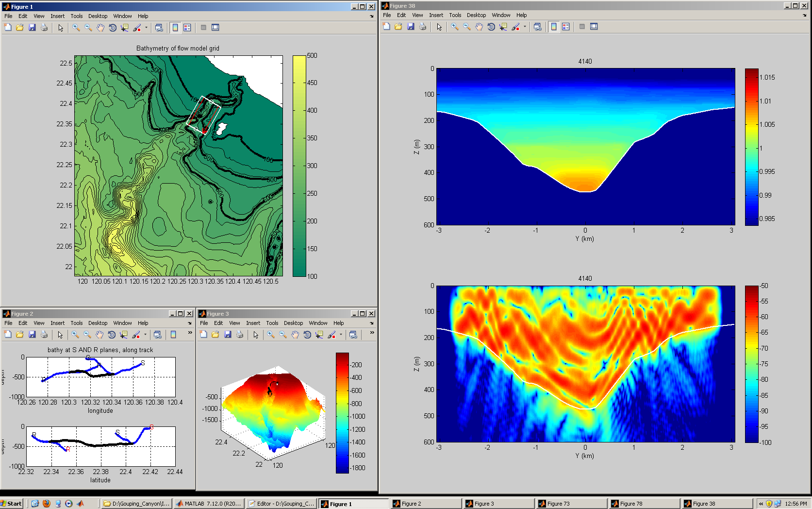This screenshot has height=509, width=812.
Task: Toggle Data Cursor tool in Figure 1
Action: coord(125,28)
